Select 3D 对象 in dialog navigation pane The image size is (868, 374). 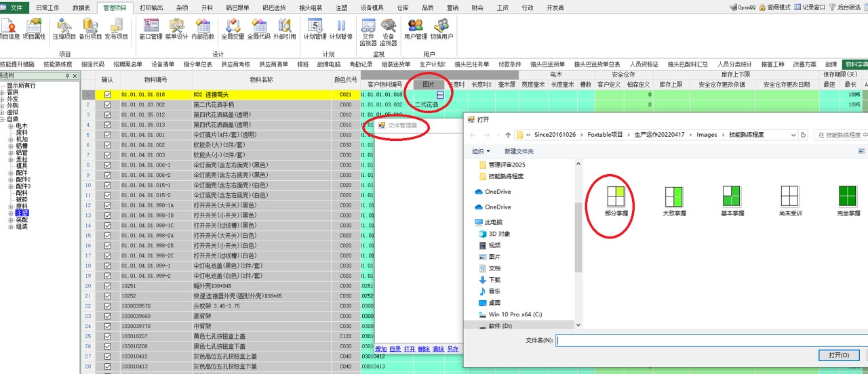pyautogui.click(x=494, y=234)
